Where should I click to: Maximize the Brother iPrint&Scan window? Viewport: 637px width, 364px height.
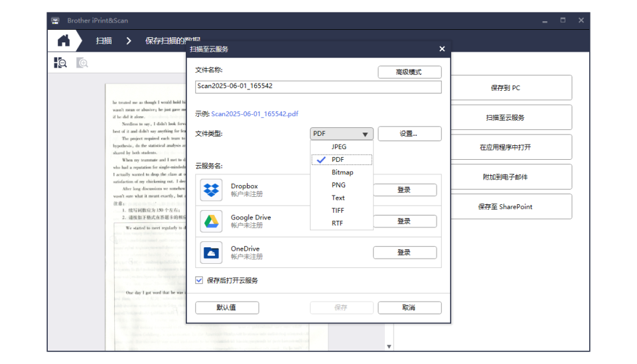coord(563,21)
